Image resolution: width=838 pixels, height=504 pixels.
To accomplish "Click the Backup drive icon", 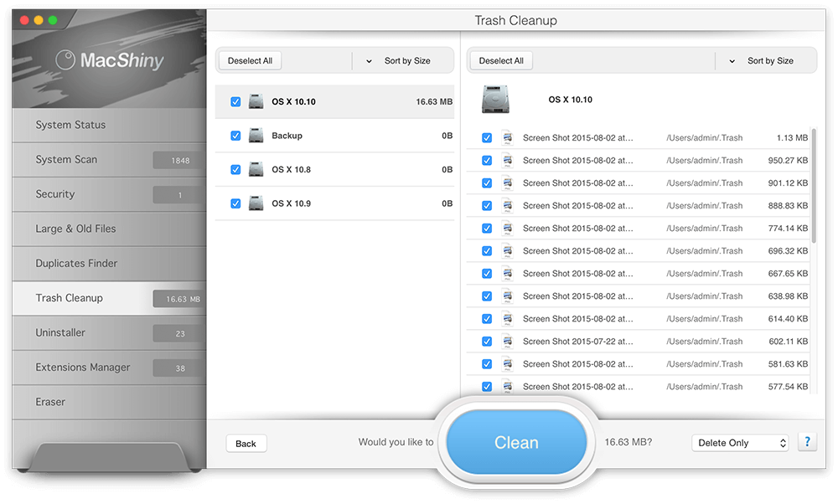I will pos(256,136).
